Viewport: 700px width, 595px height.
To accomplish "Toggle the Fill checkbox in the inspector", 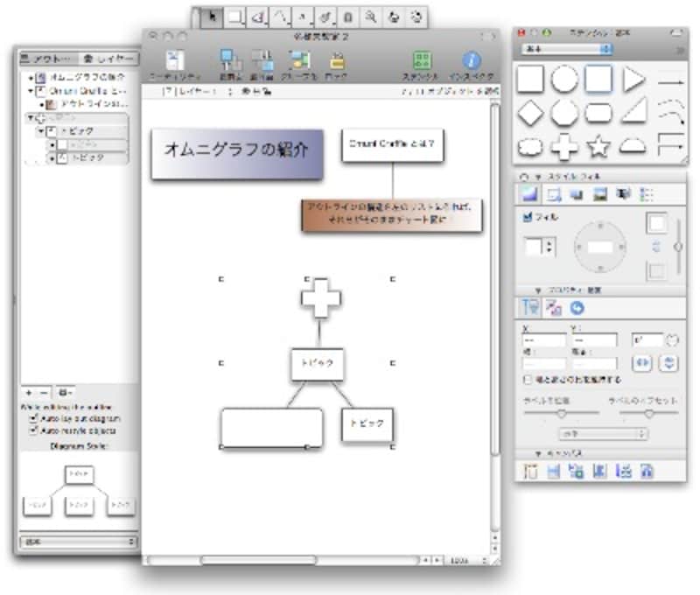I will tap(528, 217).
